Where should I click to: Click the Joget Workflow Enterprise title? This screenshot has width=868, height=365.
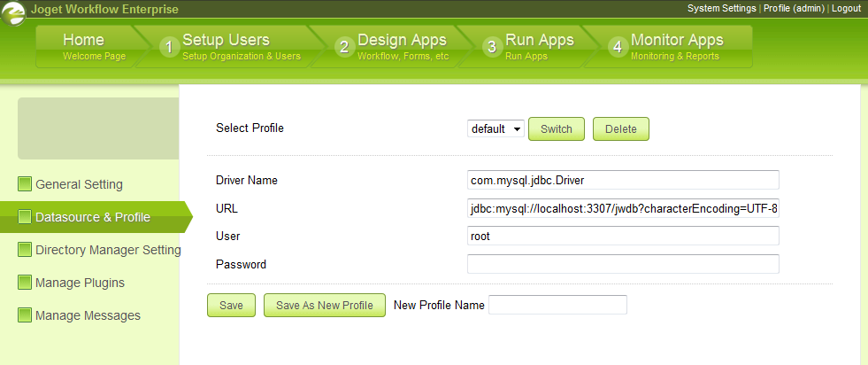104,9
